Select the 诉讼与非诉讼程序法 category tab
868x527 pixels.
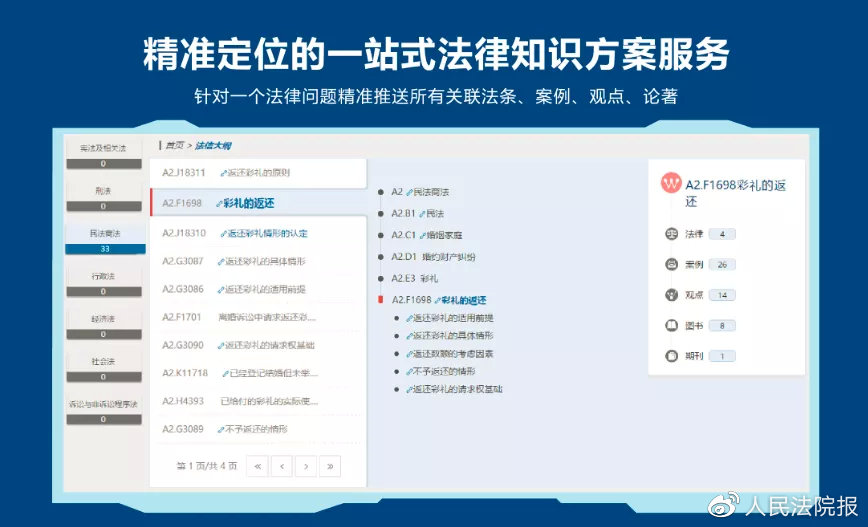pos(104,410)
